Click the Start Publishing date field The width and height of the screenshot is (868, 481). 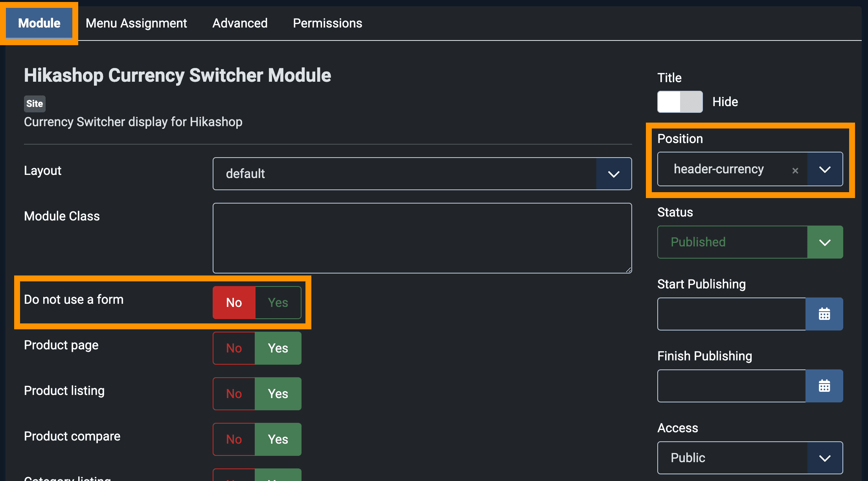coord(731,314)
